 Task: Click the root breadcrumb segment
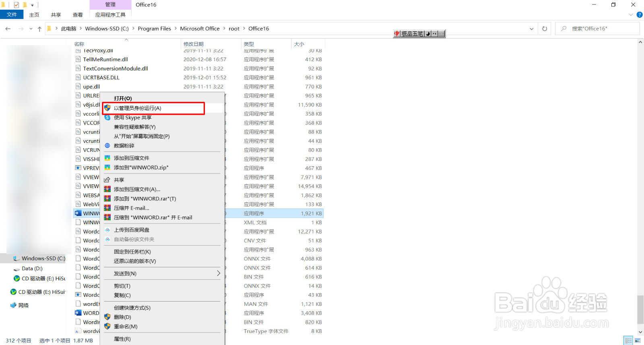234,29
